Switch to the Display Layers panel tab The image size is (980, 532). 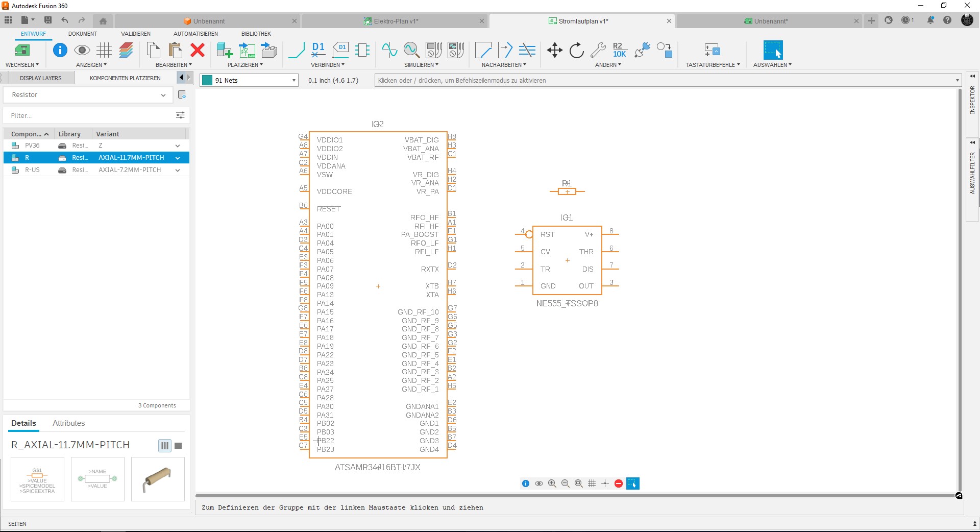click(41, 78)
